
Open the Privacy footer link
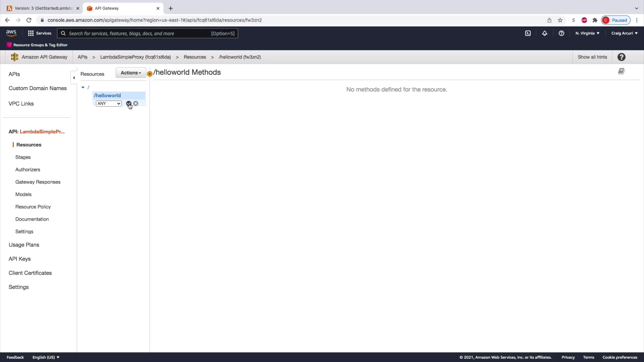568,357
